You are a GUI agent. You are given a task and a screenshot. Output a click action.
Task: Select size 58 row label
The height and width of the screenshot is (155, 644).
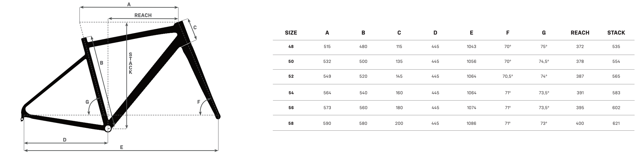291,123
